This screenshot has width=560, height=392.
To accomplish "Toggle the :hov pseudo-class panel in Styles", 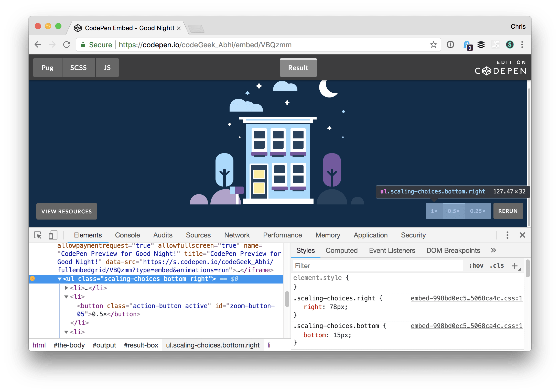I will pyautogui.click(x=476, y=266).
